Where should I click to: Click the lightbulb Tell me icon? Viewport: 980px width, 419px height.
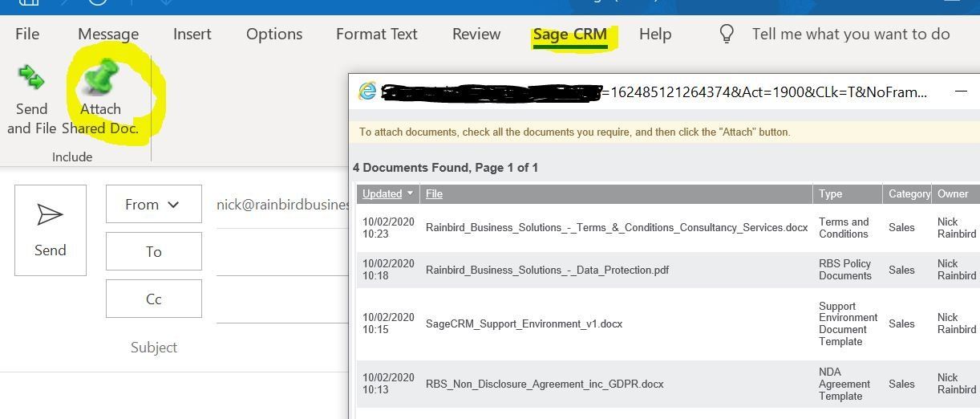point(727,34)
